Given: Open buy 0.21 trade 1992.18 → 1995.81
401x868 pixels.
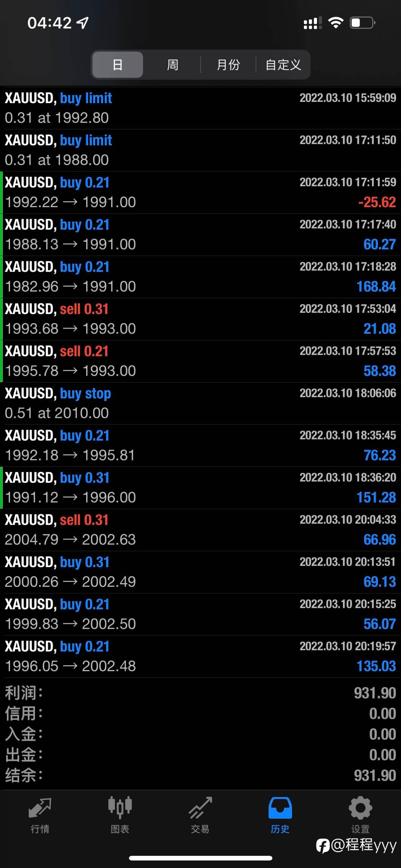Looking at the screenshot, I should pos(200,445).
